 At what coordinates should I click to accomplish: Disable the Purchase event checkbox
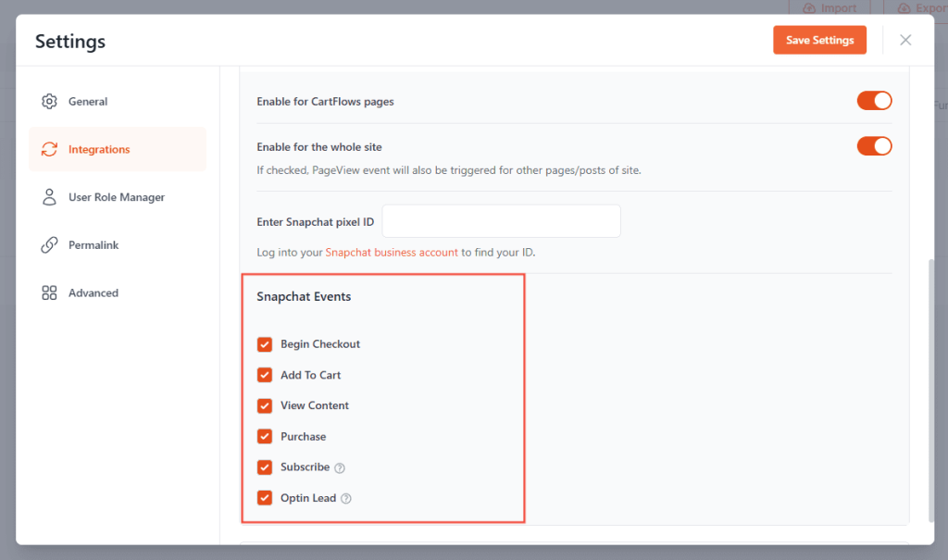[x=265, y=436]
